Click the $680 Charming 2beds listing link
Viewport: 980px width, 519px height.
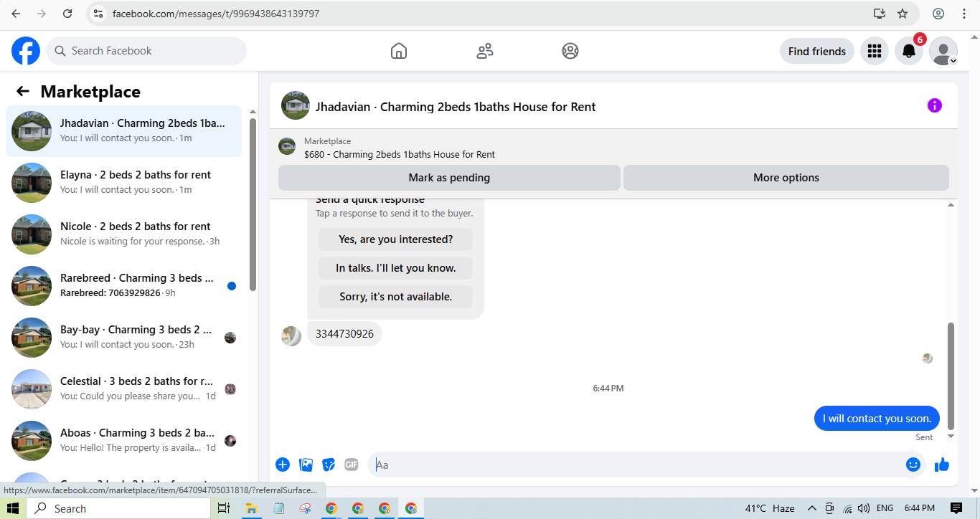pyautogui.click(x=400, y=154)
